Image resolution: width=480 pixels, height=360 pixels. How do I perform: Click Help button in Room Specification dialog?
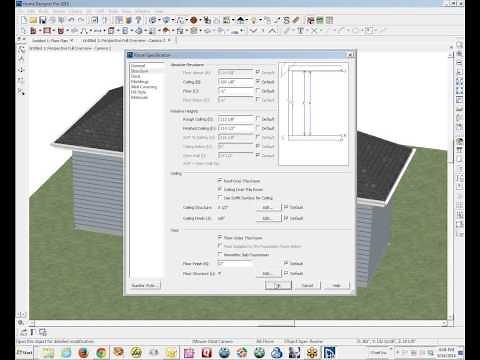336,285
